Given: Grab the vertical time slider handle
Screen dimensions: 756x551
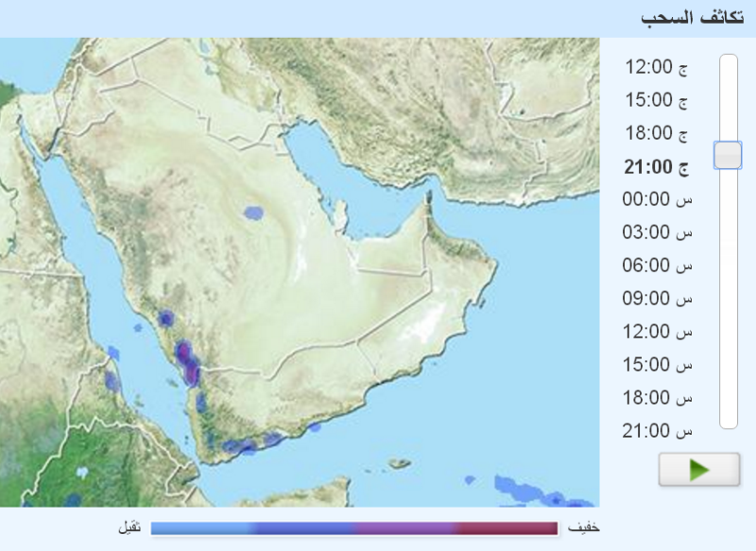Looking at the screenshot, I should coord(728,155).
